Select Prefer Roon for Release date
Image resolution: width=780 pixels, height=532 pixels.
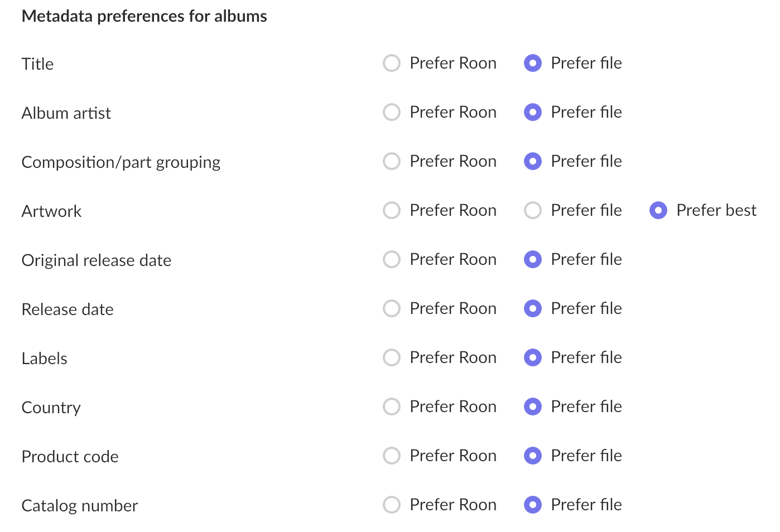392,308
